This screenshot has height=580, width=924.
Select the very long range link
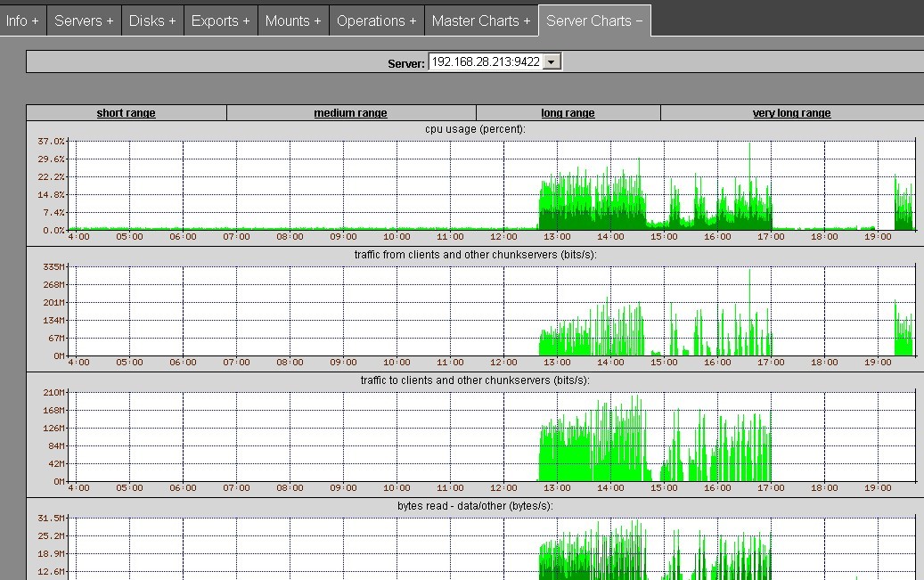pyautogui.click(x=792, y=112)
